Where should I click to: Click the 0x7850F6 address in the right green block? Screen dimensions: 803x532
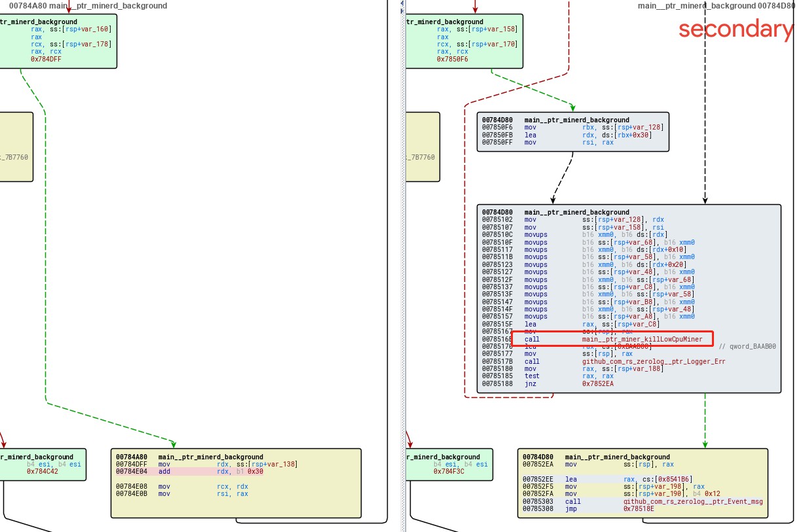453,59
